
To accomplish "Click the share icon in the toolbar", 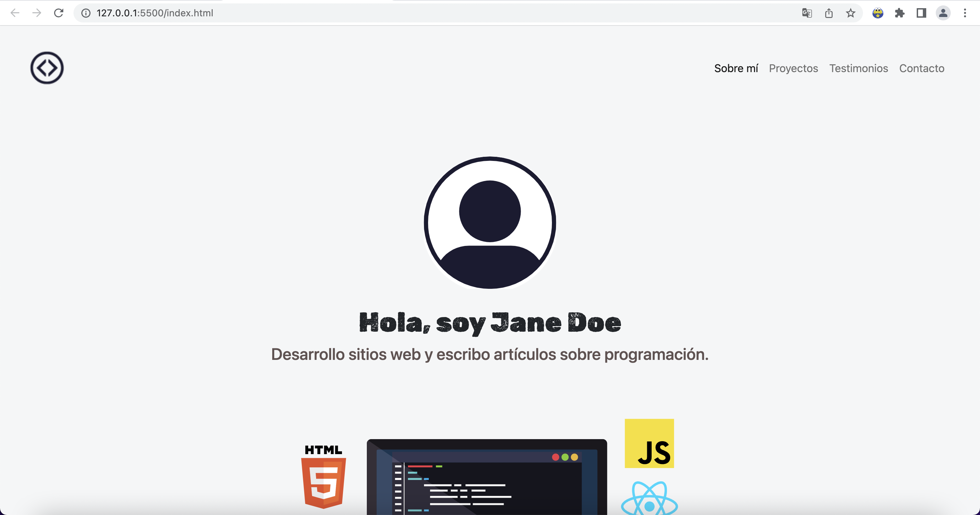I will (x=829, y=13).
